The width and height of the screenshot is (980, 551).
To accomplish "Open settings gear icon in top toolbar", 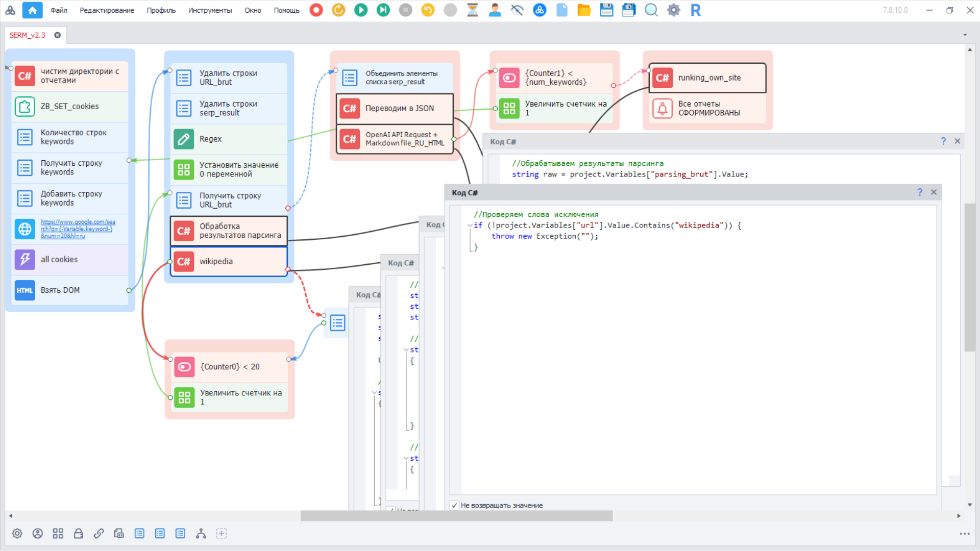I will click(674, 10).
